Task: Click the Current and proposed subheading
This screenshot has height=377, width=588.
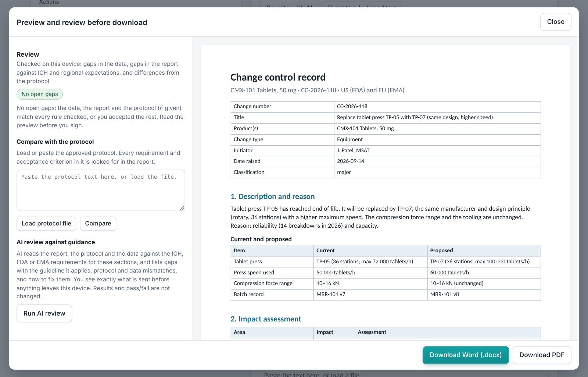Action: (x=261, y=239)
